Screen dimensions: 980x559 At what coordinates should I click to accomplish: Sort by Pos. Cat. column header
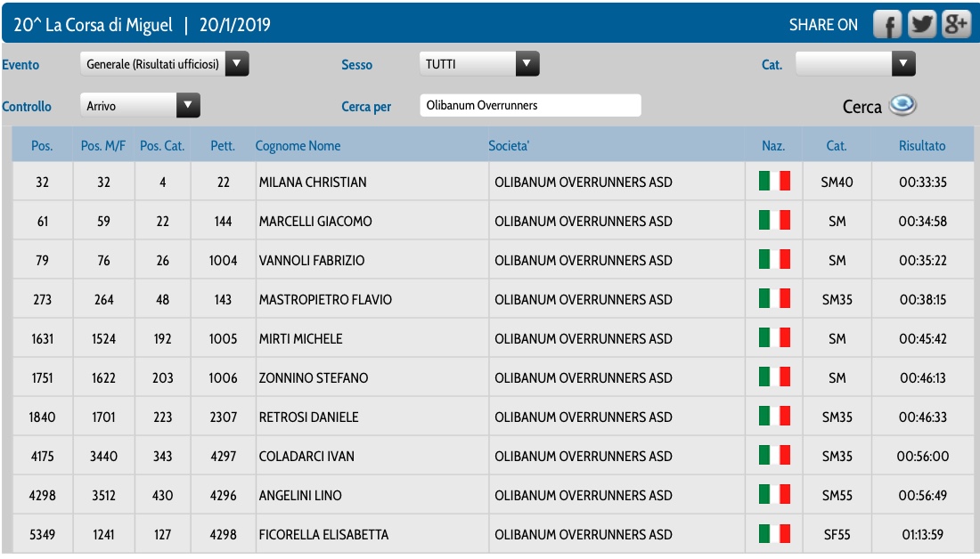pos(162,145)
